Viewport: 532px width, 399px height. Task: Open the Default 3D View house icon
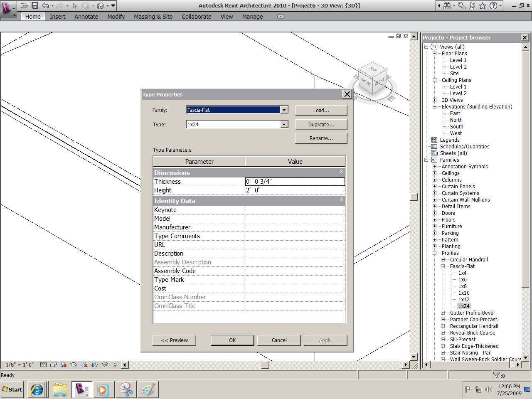click(100, 6)
